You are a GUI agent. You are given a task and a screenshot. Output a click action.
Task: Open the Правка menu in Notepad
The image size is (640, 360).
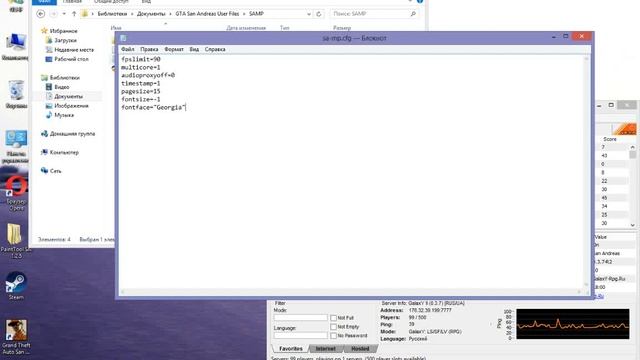tap(149, 49)
